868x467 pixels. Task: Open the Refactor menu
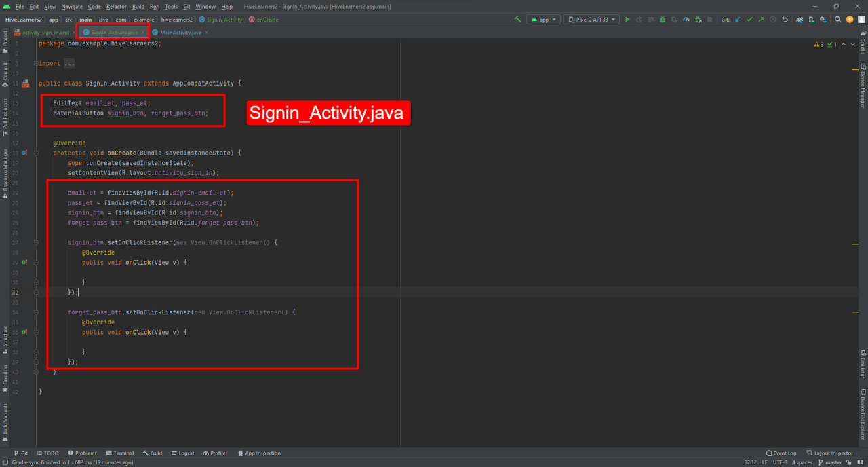tap(117, 6)
